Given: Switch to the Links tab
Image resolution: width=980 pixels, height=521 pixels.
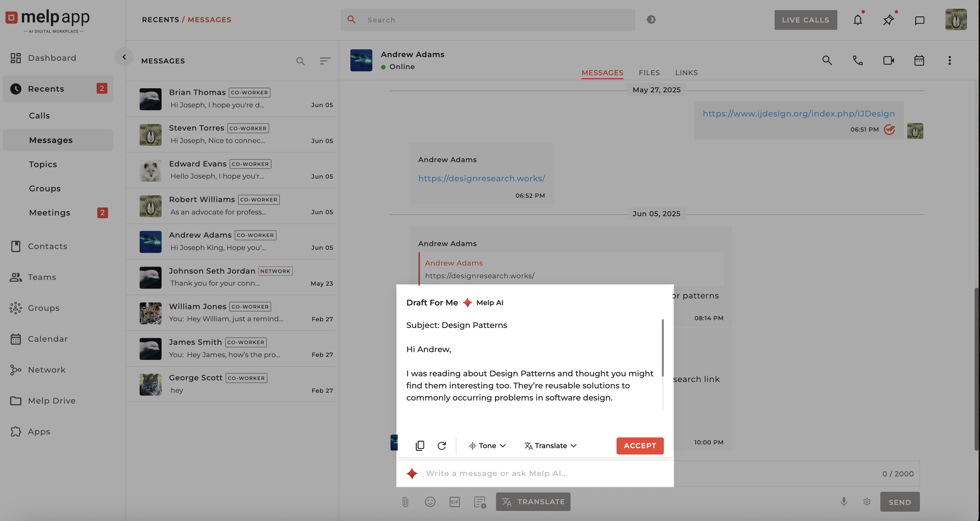Looking at the screenshot, I should point(686,73).
